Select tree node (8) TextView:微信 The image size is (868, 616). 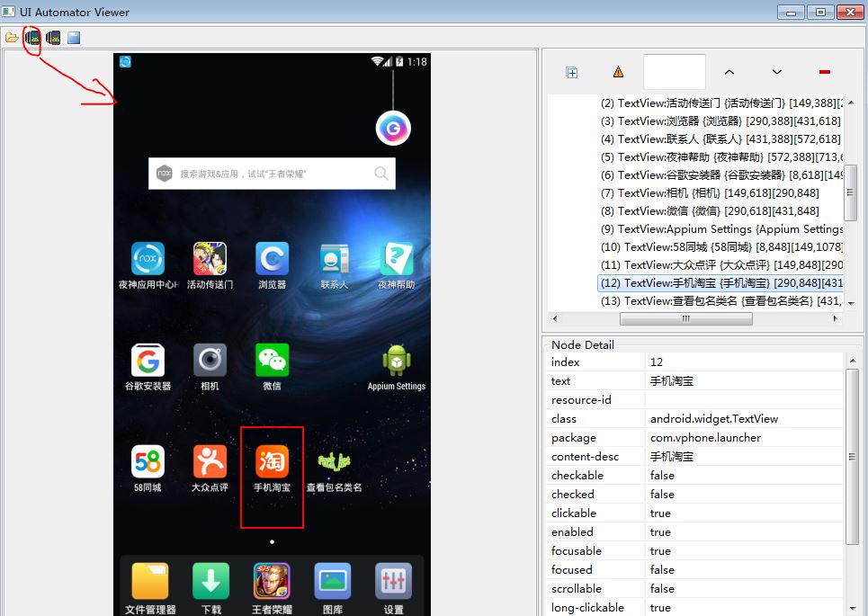click(711, 210)
